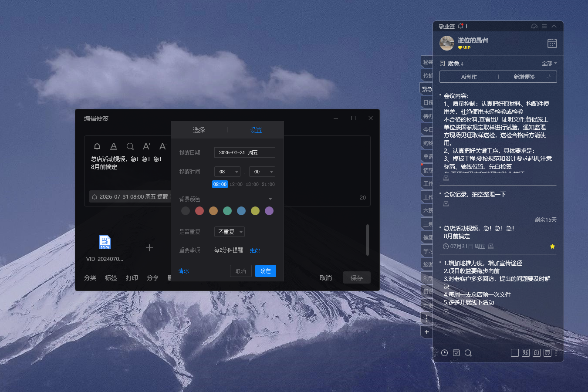Select the 健康 category tab
Viewport: 588px width, 392px height.
pos(427,237)
